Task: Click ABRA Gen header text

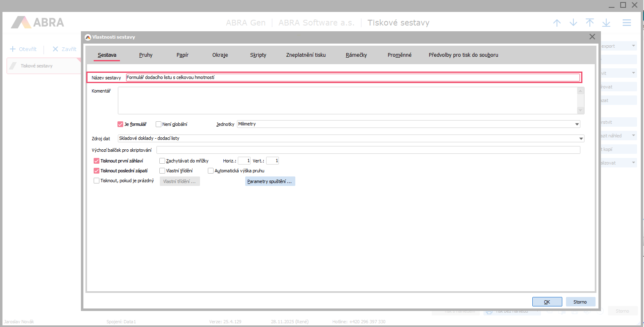Action: click(x=246, y=23)
